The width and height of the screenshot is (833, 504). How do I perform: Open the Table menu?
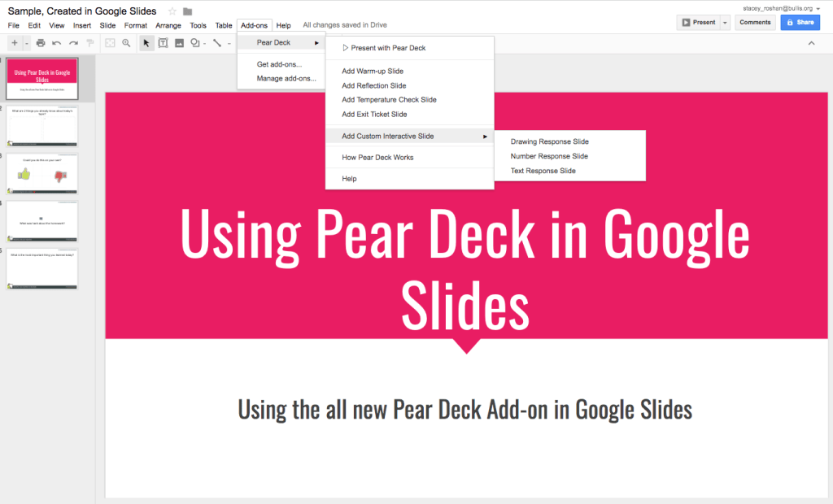click(223, 25)
